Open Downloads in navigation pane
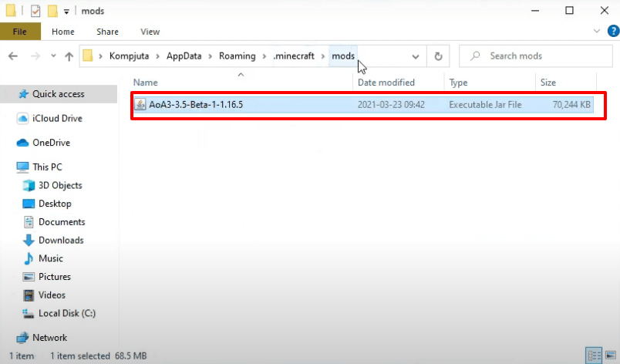The height and width of the screenshot is (364, 620). tap(61, 240)
